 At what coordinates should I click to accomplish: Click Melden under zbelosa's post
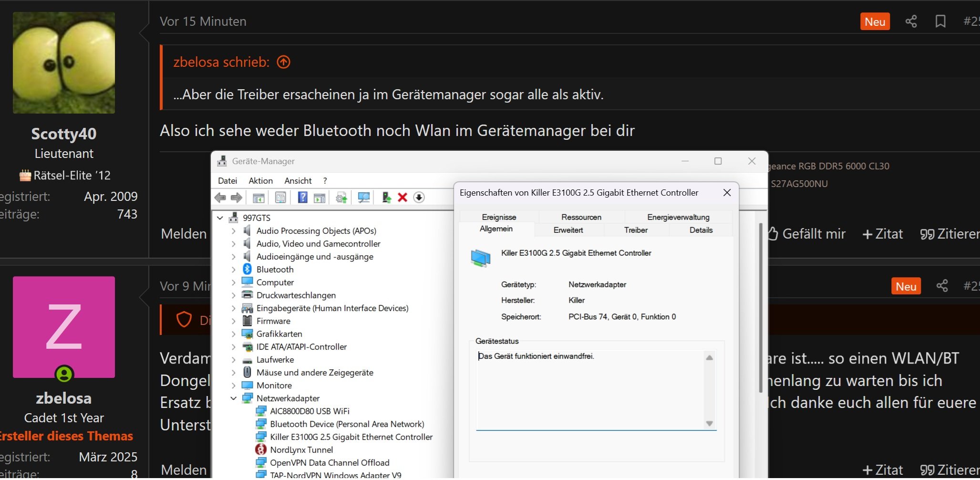pos(184,470)
